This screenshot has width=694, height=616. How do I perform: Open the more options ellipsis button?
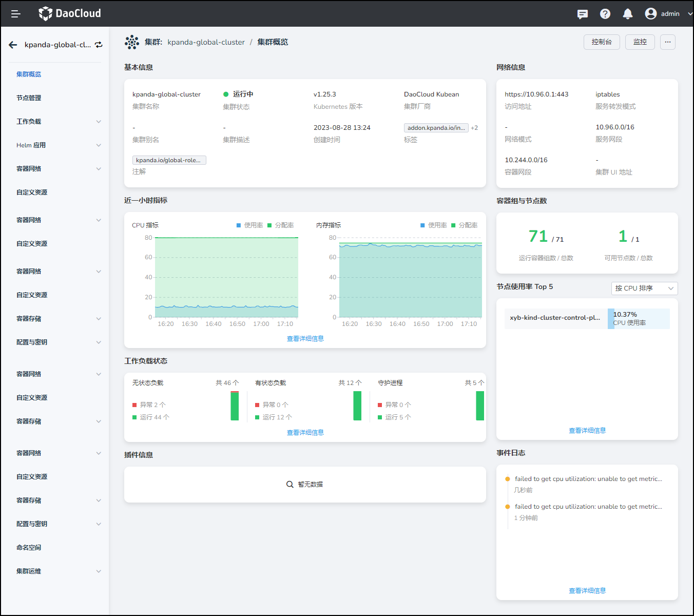coord(668,42)
